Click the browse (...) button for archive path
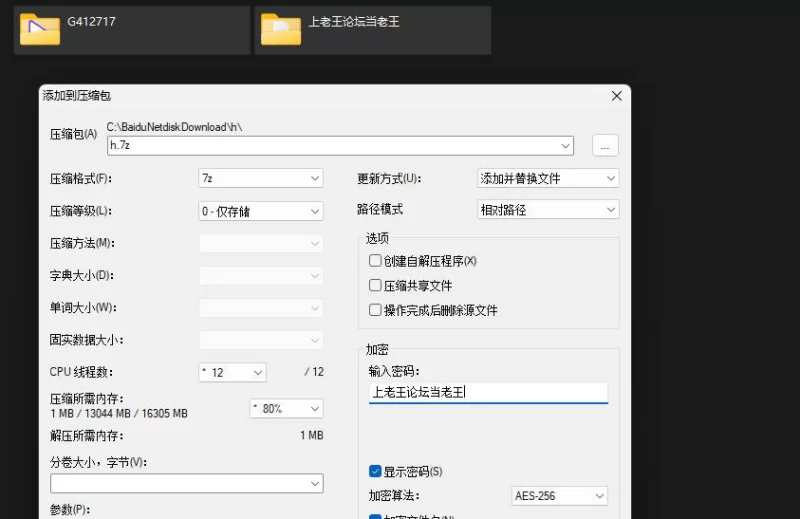800x519 pixels. click(605, 145)
